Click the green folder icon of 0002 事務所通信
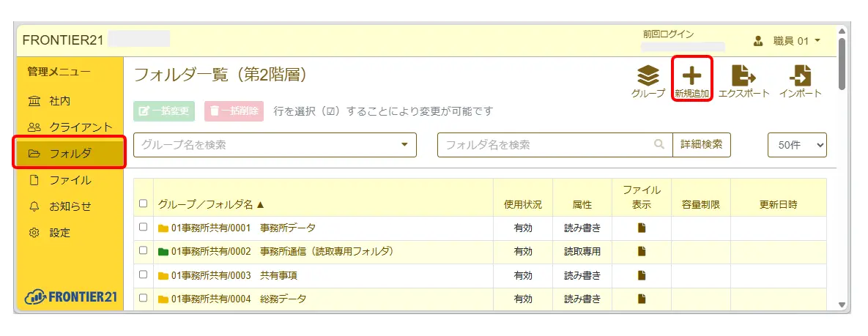 (163, 252)
